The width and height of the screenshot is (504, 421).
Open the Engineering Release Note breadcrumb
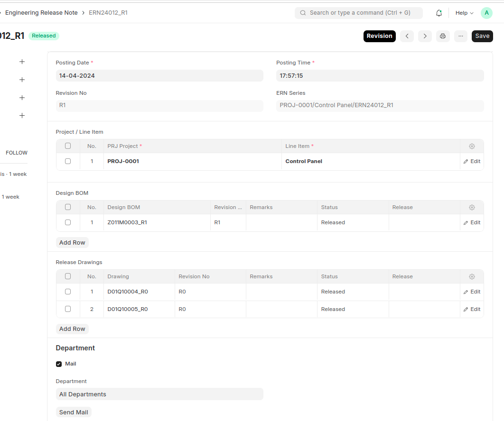coord(41,13)
